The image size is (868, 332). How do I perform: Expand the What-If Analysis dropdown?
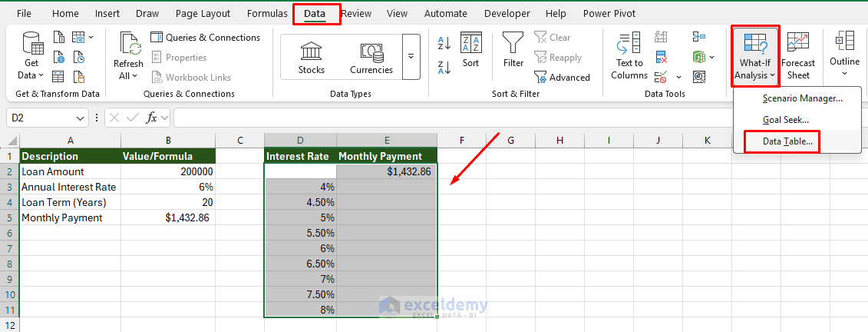point(756,56)
